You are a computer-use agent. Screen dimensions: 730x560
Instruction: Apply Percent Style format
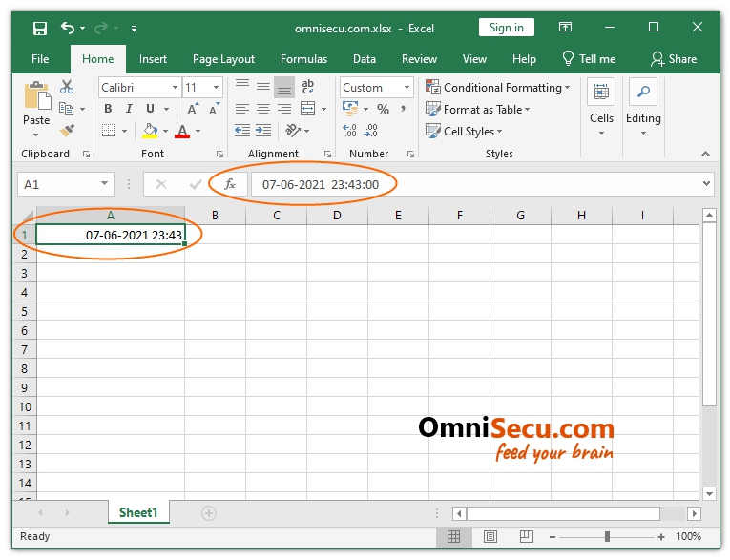(x=384, y=110)
